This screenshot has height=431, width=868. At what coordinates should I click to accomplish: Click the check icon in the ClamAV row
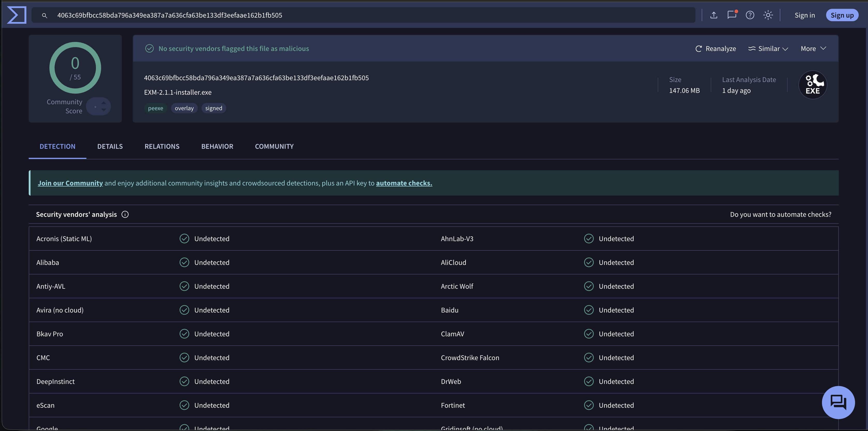589,334
